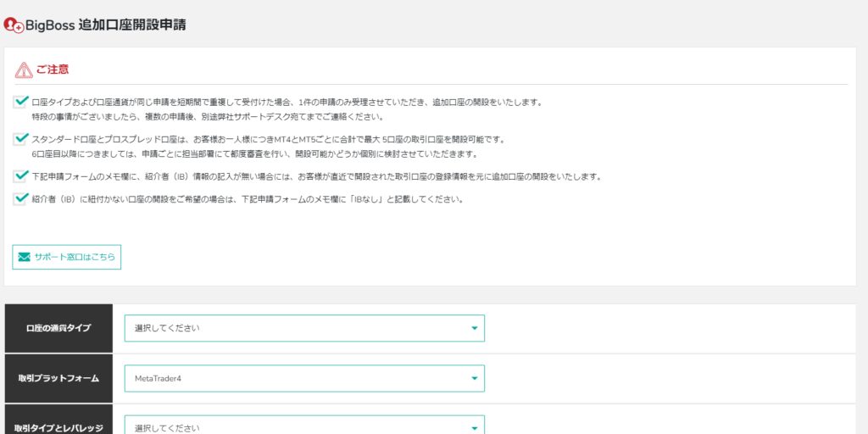Click the ご注意 heading text
The image size is (868, 434).
pyautogui.click(x=53, y=70)
